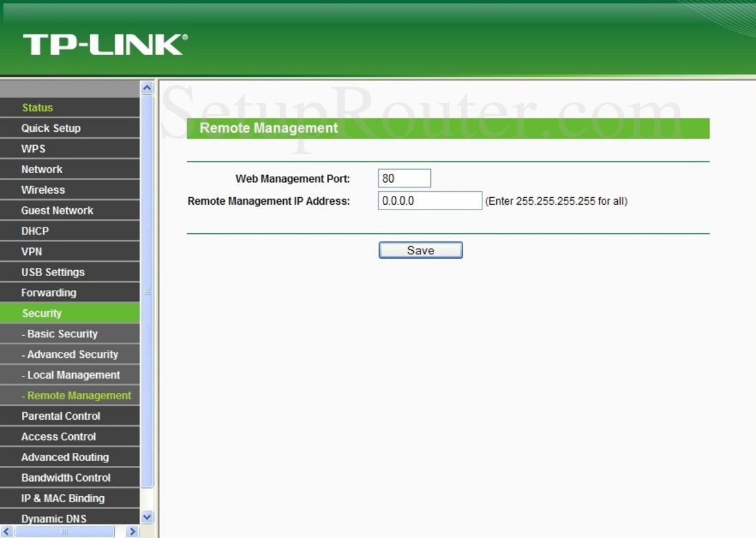The width and height of the screenshot is (756, 538).
Task: Open the Dynamic DNS menu
Action: (70, 518)
